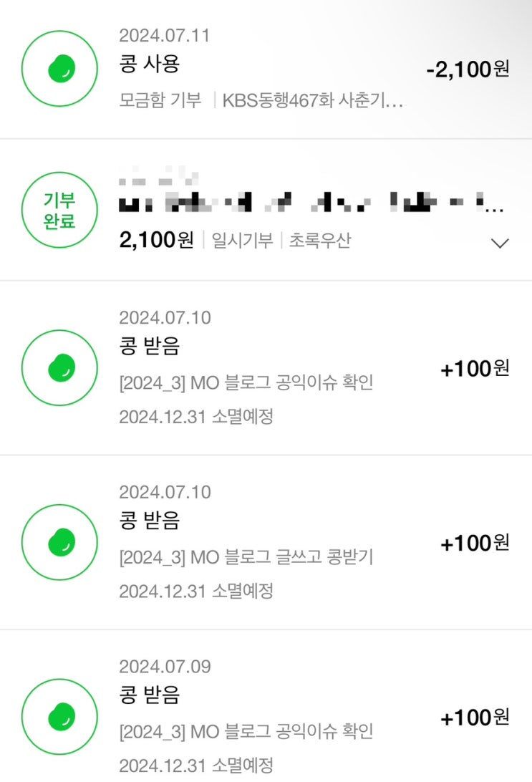Open 07.10 MO 블로그 공익이슈 확인 description

(246, 383)
